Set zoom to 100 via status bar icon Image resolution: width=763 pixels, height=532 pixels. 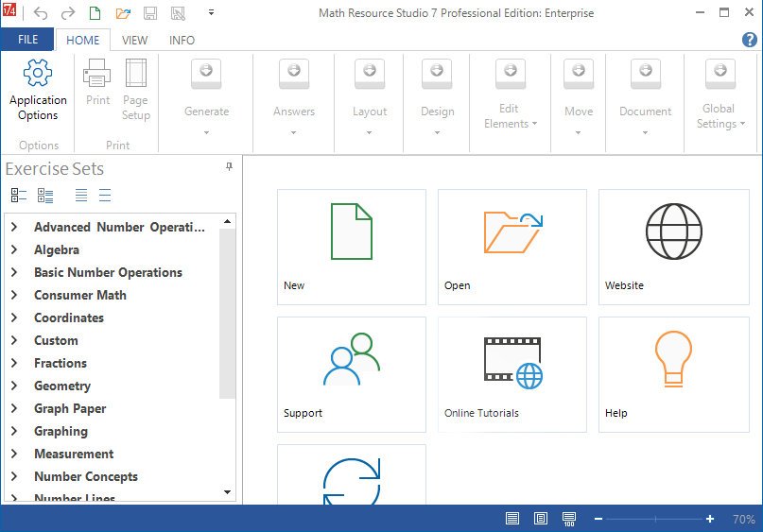pos(569,519)
